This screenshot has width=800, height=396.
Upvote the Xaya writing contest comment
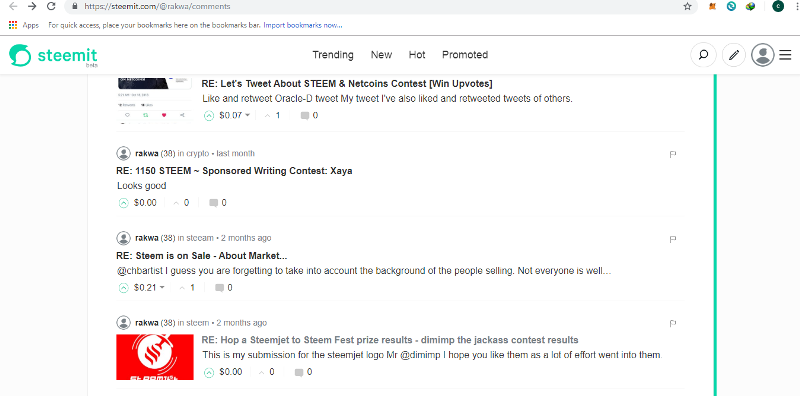(x=123, y=203)
